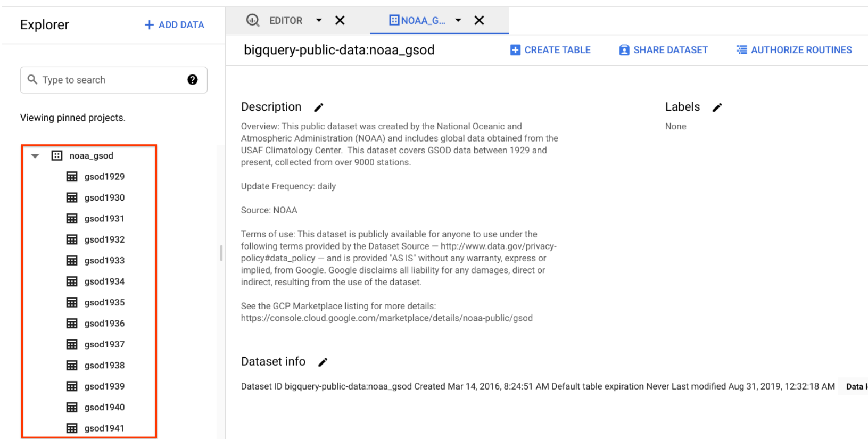Click the ADD DATA button
Viewport: 868px width, 439px height.
pos(175,24)
